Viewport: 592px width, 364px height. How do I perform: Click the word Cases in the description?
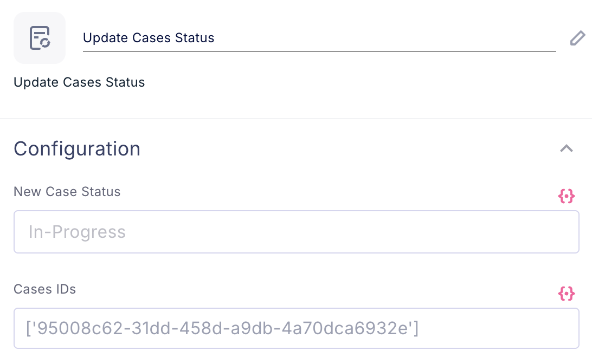tap(83, 82)
